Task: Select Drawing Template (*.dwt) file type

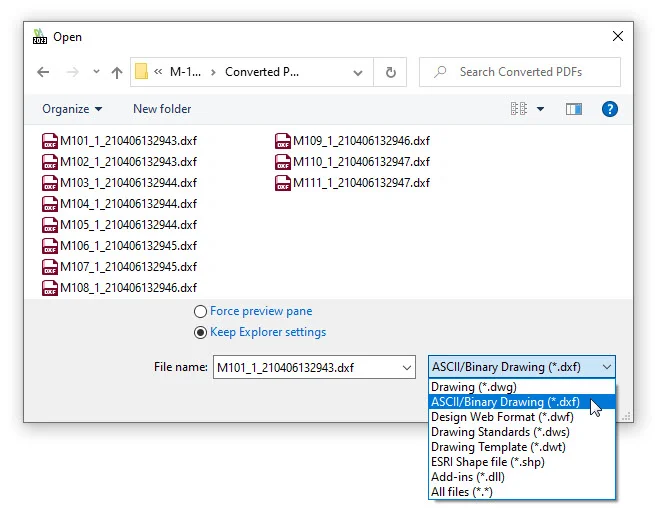Action: click(x=492, y=447)
